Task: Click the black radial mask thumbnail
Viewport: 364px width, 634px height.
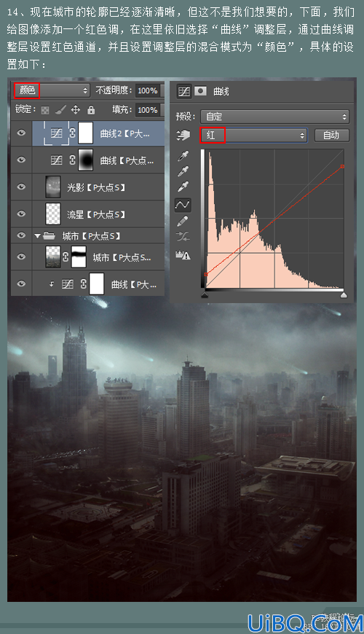Action: 85,160
